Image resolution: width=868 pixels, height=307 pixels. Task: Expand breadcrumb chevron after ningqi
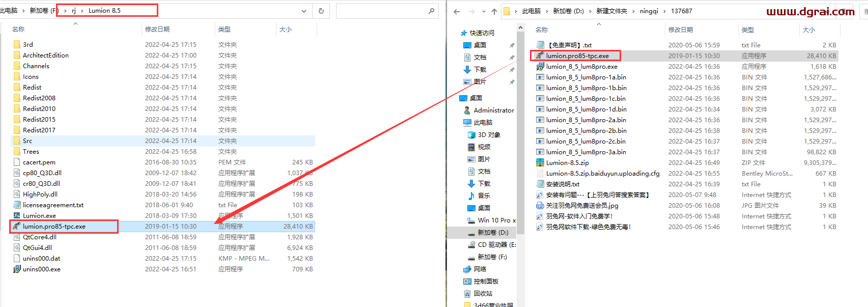click(x=664, y=11)
